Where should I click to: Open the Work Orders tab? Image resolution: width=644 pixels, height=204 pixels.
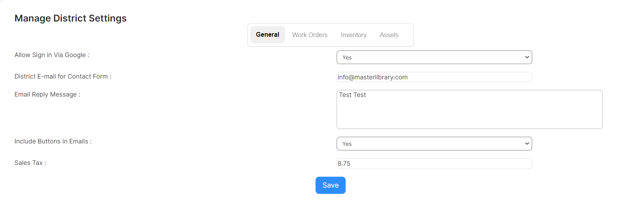(x=310, y=35)
